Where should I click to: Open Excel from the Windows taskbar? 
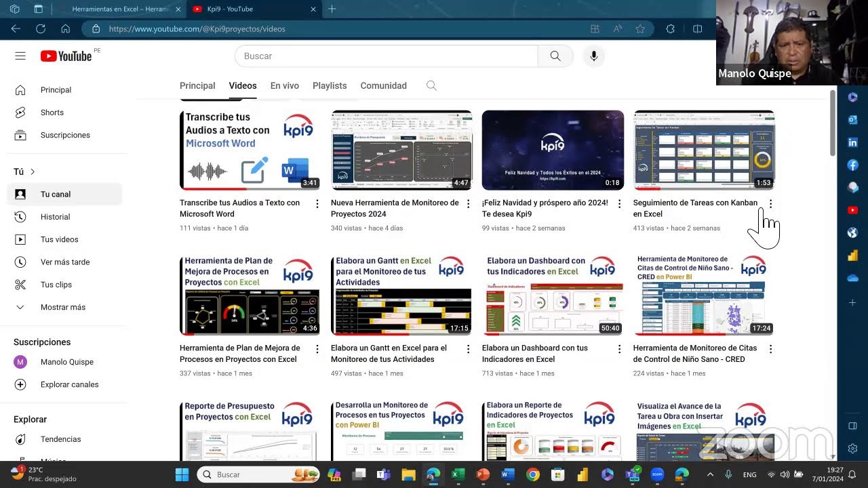point(458,474)
